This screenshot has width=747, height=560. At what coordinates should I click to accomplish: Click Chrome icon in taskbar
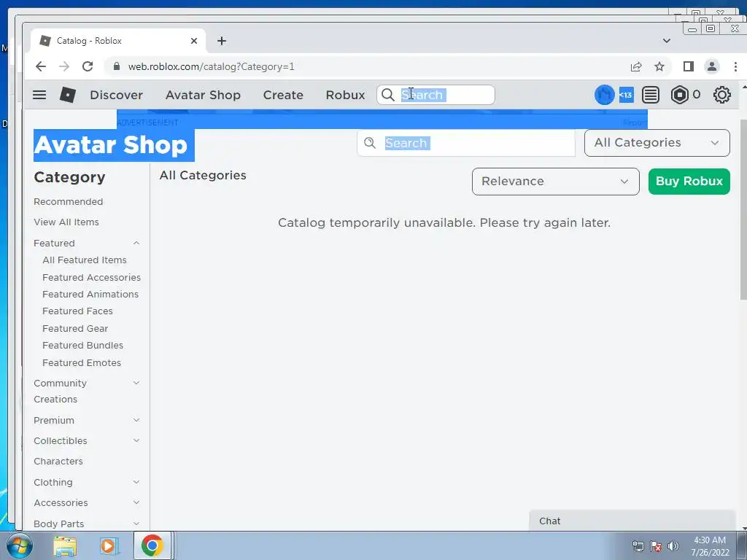tap(152, 545)
